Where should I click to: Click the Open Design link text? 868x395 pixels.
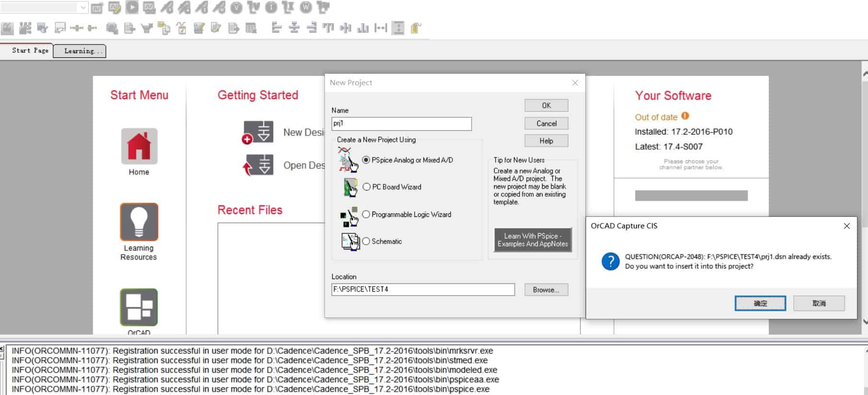tap(304, 165)
